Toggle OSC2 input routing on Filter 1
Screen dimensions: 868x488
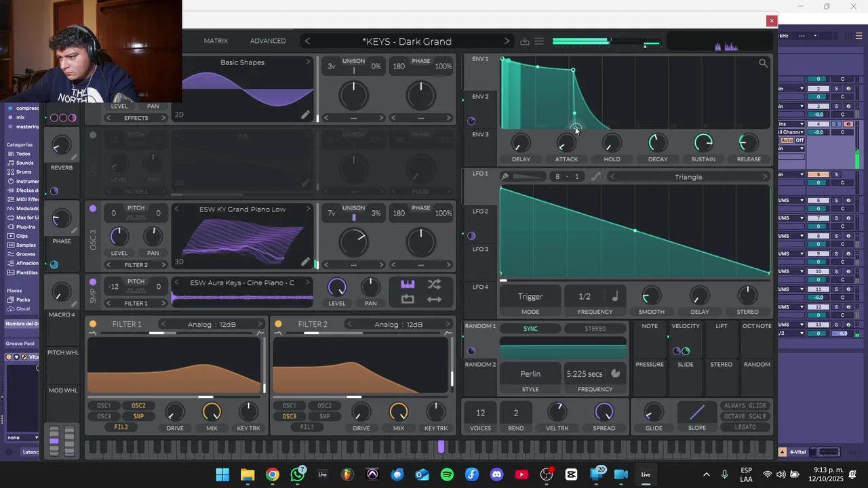138,406
